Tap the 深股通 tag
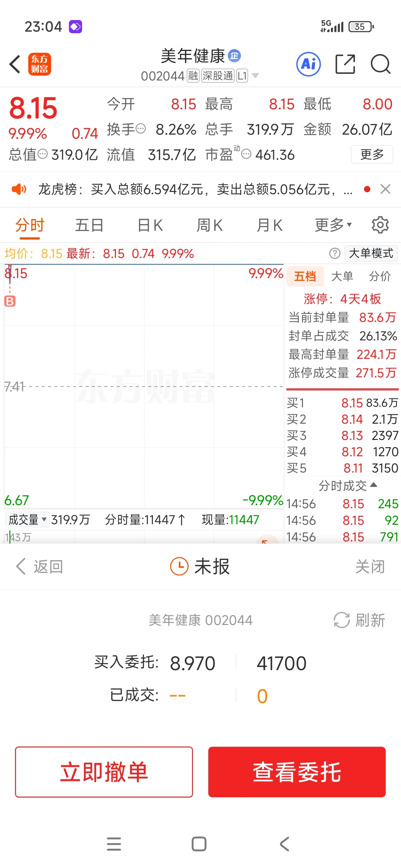 click(217, 76)
